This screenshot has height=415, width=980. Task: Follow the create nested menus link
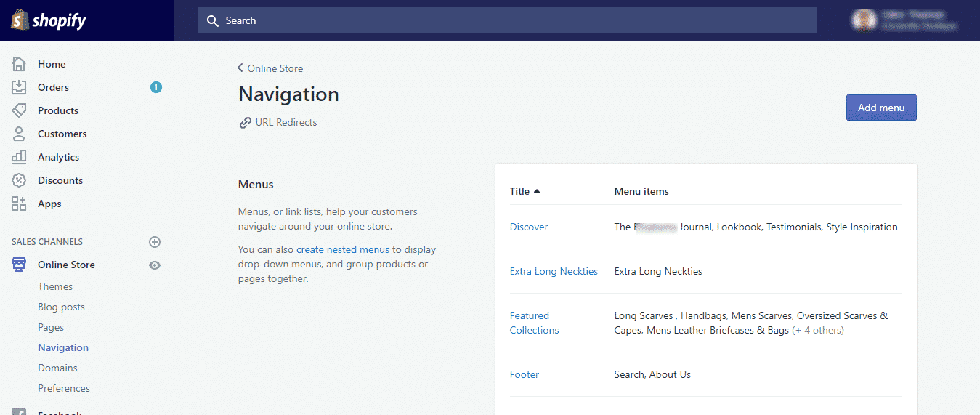click(343, 249)
